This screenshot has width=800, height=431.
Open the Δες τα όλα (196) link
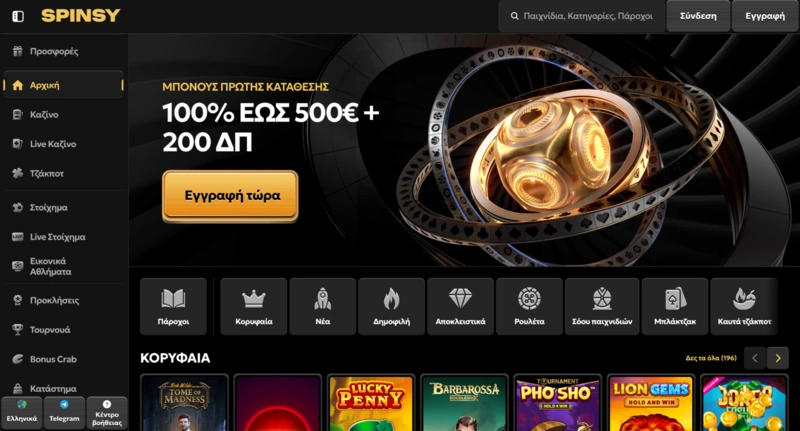click(711, 358)
